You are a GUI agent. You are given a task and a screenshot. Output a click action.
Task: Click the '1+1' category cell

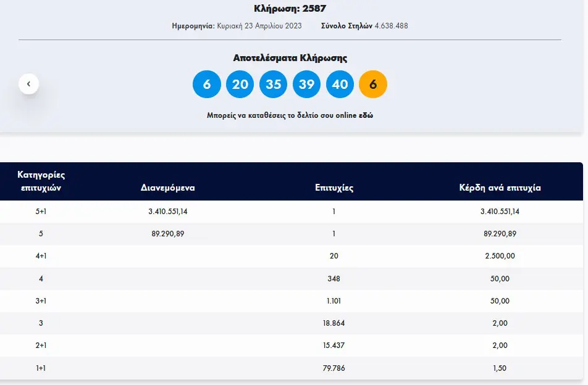tap(41, 368)
